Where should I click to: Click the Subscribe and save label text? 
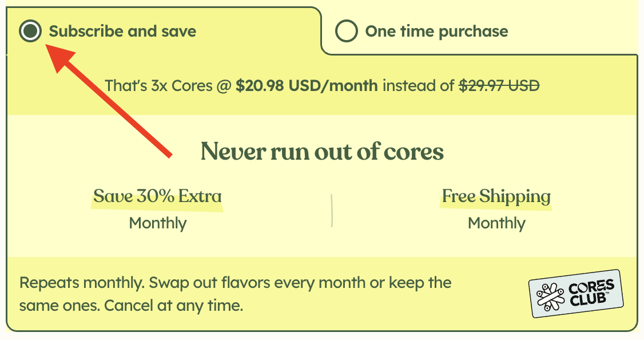(x=122, y=31)
